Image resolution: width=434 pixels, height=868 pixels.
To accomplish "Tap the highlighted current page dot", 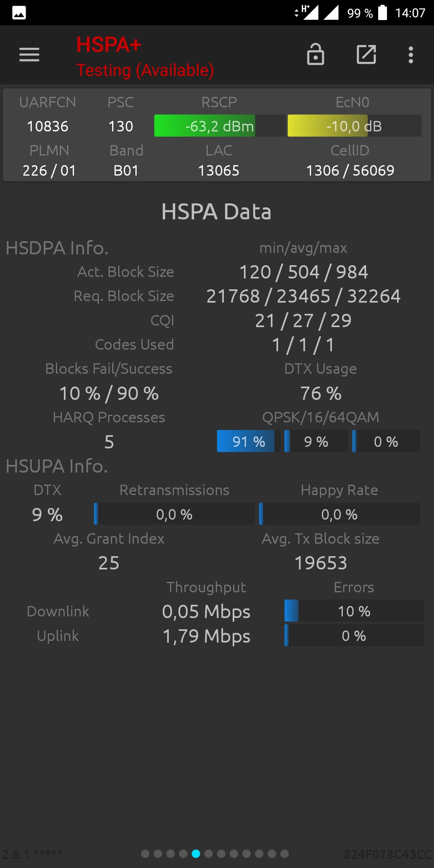I will (x=196, y=854).
